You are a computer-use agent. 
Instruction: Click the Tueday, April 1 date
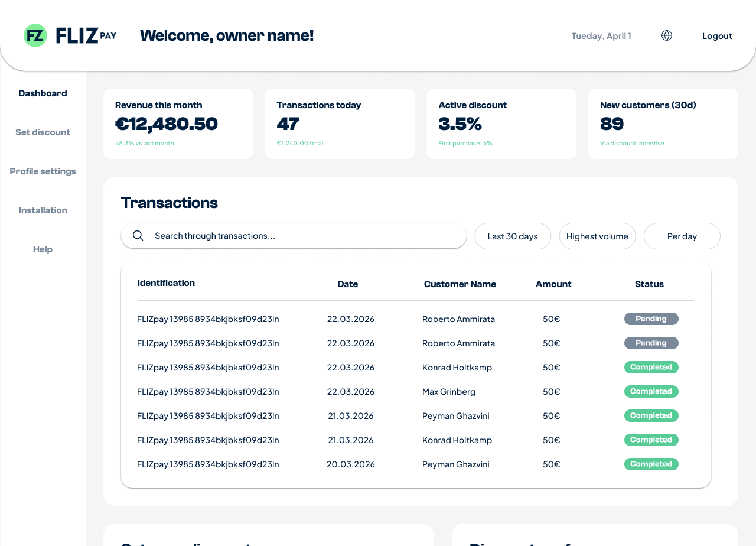click(x=601, y=36)
